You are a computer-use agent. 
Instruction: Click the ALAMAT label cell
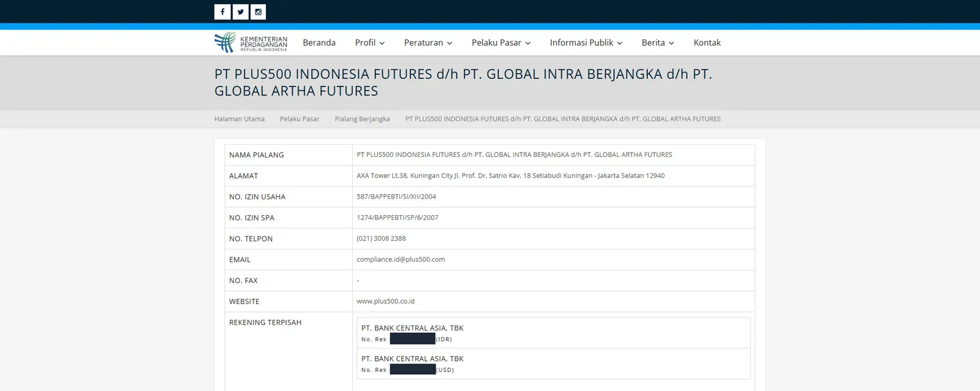pyautogui.click(x=288, y=176)
